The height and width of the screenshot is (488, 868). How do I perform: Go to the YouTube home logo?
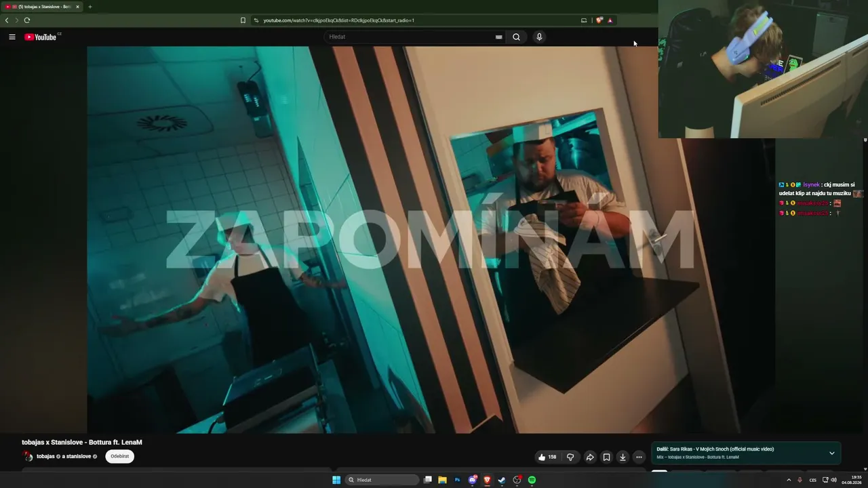[42, 37]
